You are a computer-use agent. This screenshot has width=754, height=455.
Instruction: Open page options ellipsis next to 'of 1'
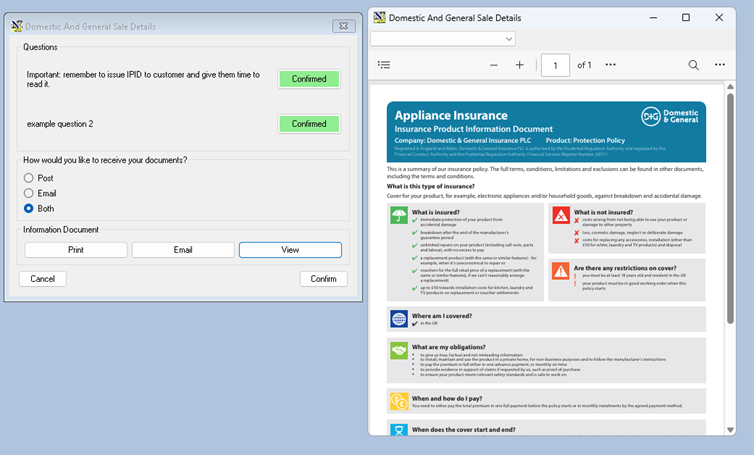click(x=610, y=65)
